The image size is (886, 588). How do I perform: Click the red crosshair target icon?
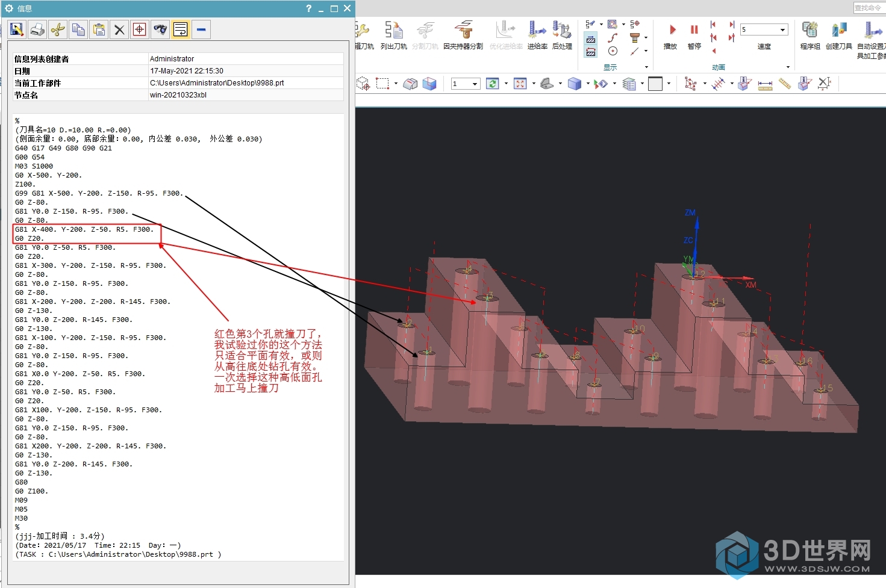click(140, 29)
